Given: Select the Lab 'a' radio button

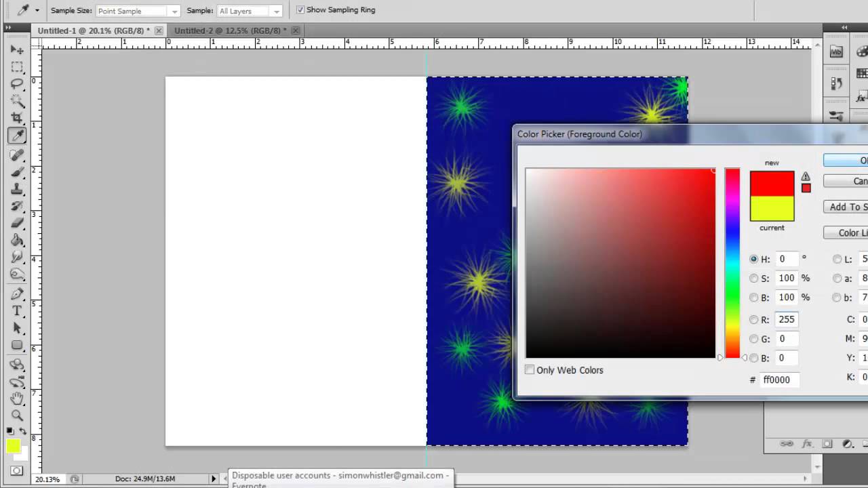Looking at the screenshot, I should 837,278.
